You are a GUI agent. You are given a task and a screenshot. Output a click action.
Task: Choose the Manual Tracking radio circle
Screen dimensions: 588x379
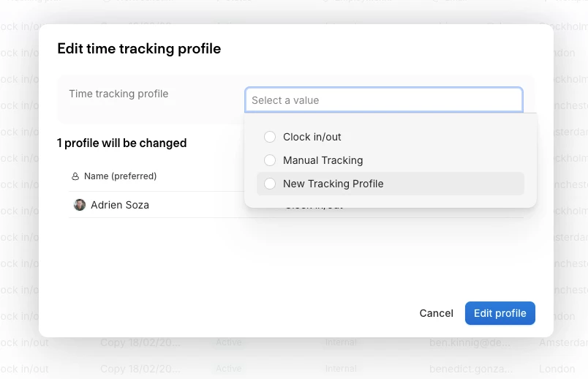pyautogui.click(x=270, y=160)
